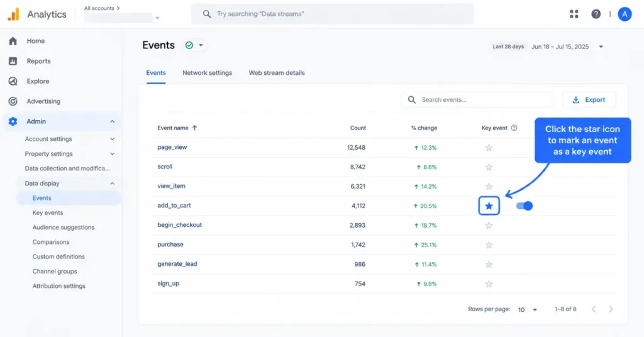This screenshot has height=337, width=644.
Task: Open the dropdown arrow beside Events status
Action: (x=201, y=45)
